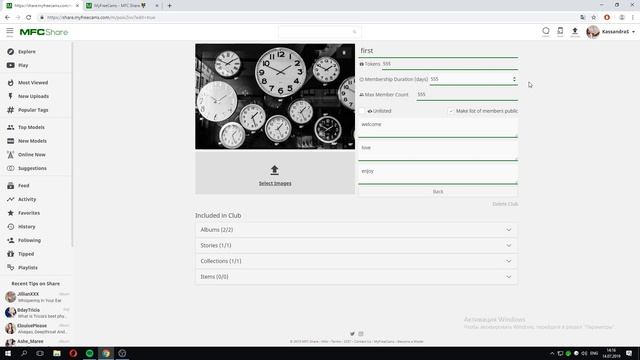The height and width of the screenshot is (360, 640).
Task: Click the search magnifier icon
Action: pyautogui.click(x=354, y=32)
